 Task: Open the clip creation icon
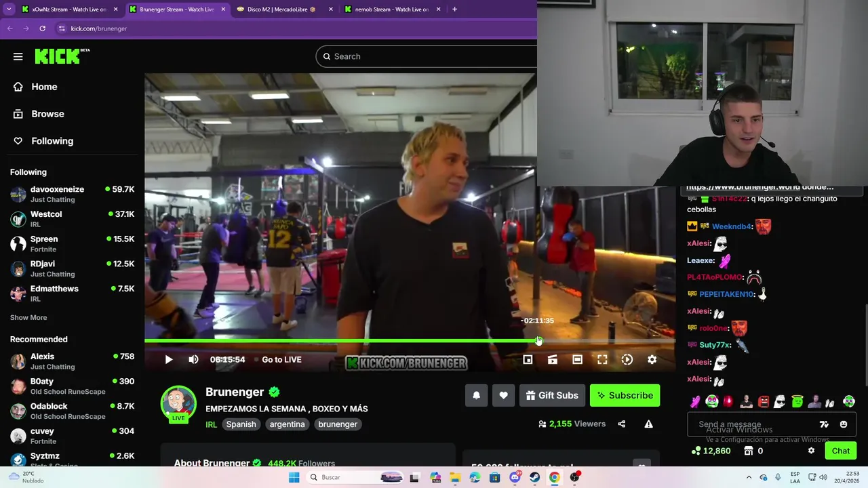coord(553,360)
